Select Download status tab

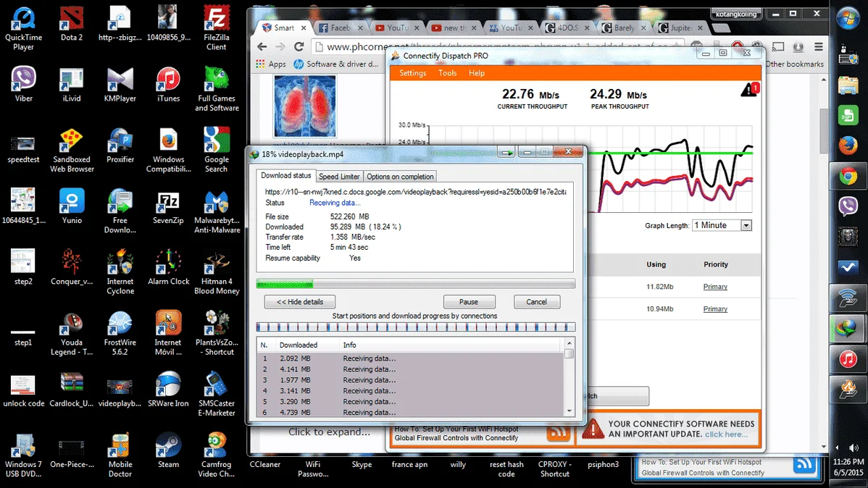tap(285, 175)
